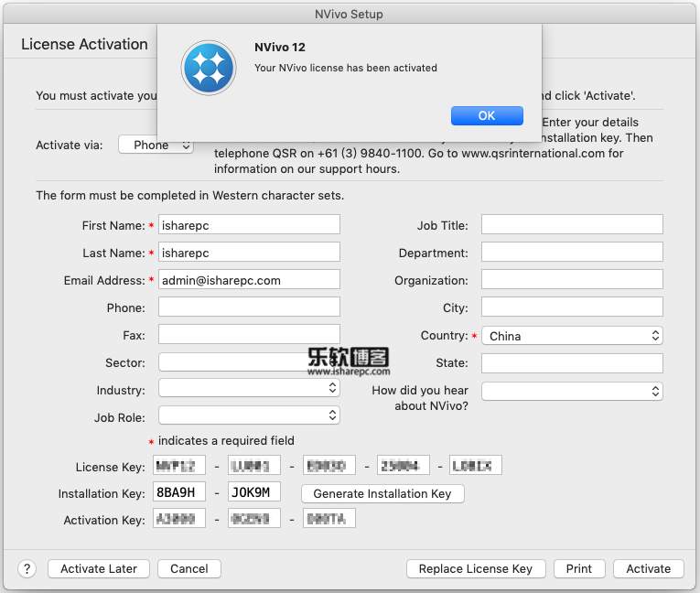Click the Email Address field
700x593 pixels.
(249, 279)
